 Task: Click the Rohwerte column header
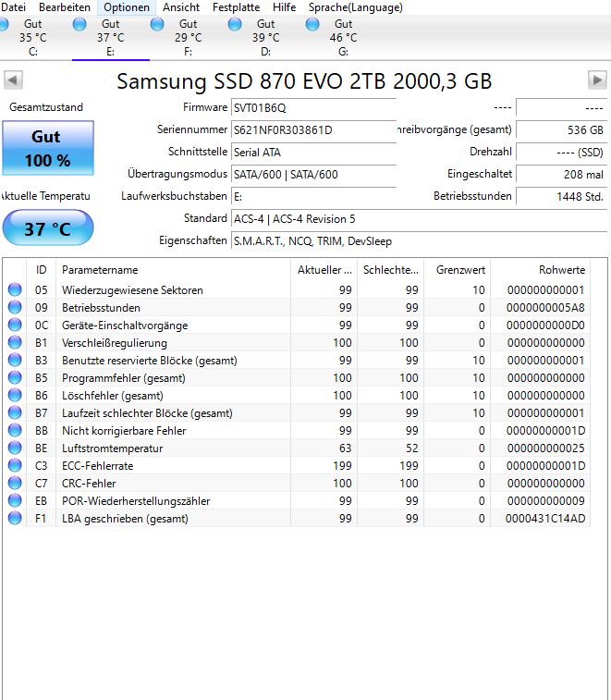(540, 270)
